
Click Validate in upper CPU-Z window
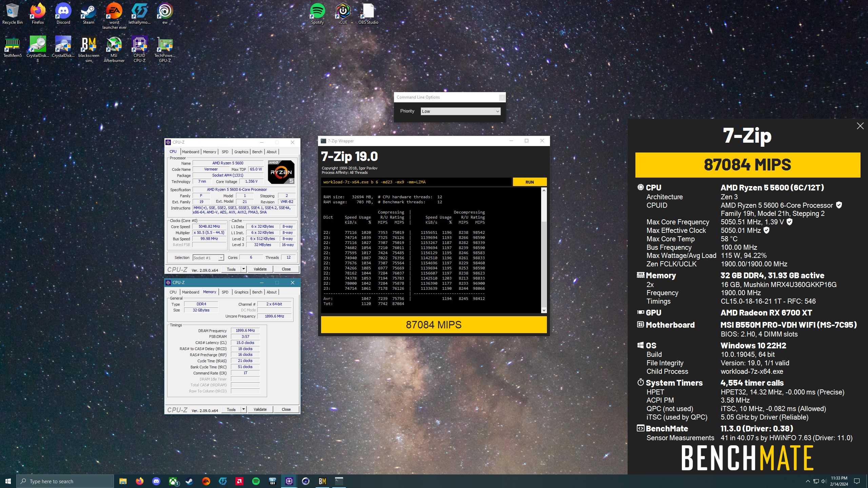click(x=260, y=269)
